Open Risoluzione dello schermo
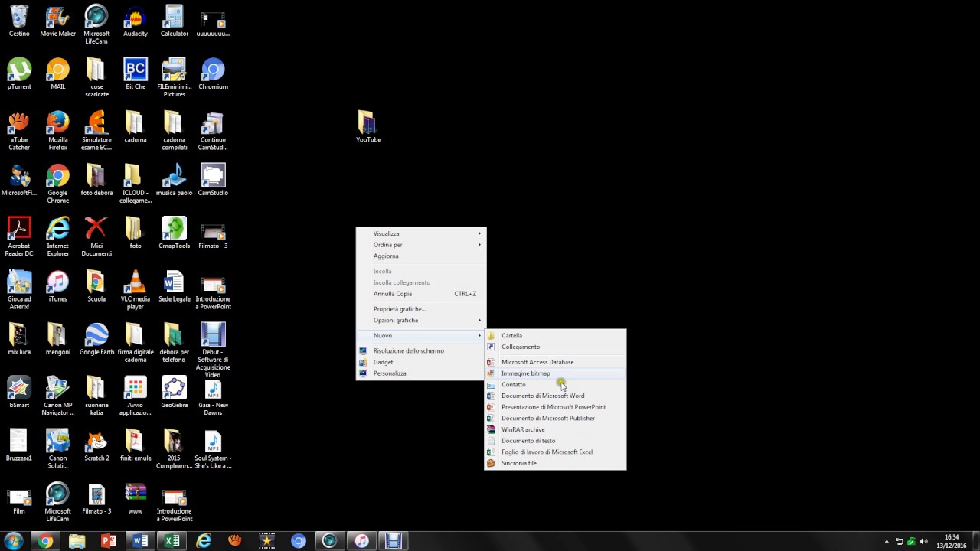The height and width of the screenshot is (551, 980). point(421,350)
